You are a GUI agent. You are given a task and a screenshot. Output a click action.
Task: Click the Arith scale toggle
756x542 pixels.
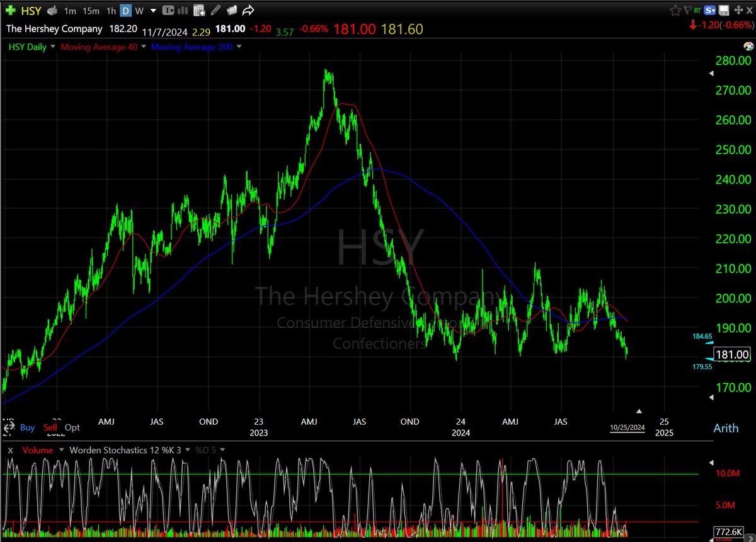726,428
